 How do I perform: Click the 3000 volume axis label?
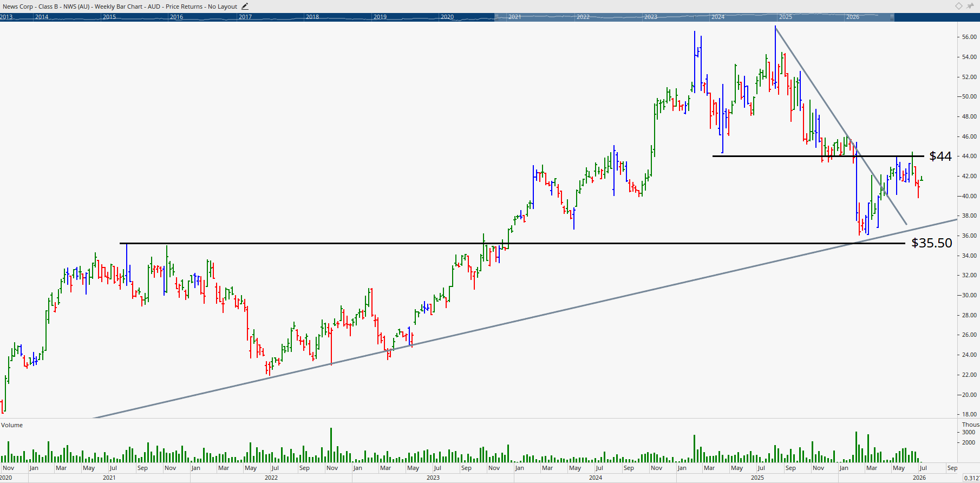click(x=969, y=432)
